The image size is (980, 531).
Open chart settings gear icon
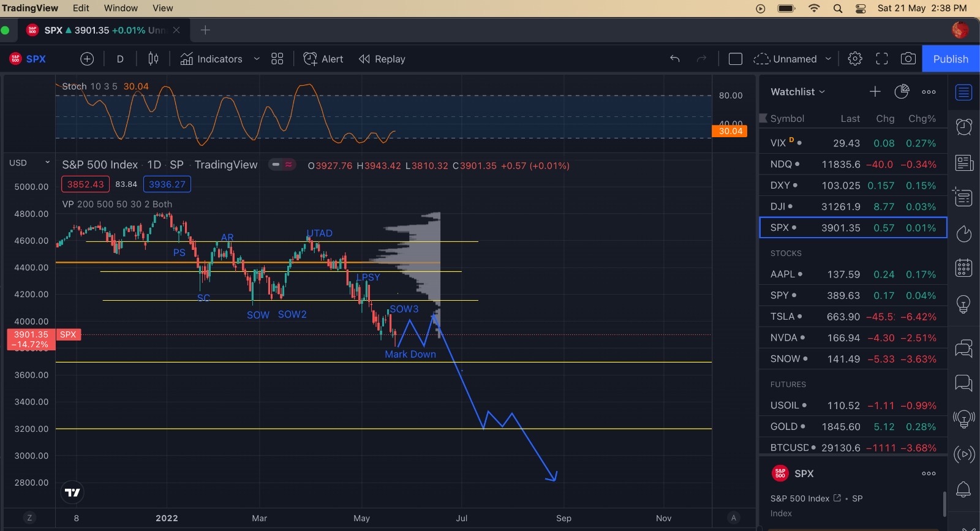[855, 59]
